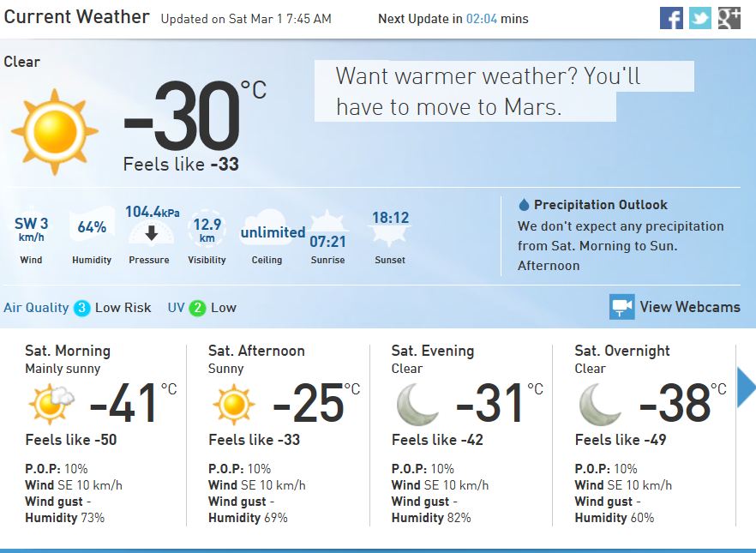Image resolution: width=756 pixels, height=553 pixels.
Task: Share via the Google Plus icon
Action: coord(729,18)
